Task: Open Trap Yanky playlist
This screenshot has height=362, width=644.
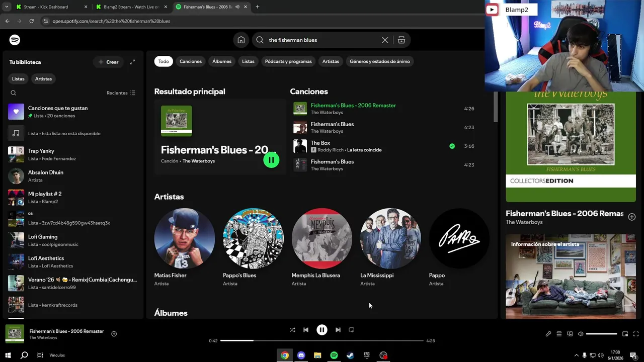Action: (73, 154)
